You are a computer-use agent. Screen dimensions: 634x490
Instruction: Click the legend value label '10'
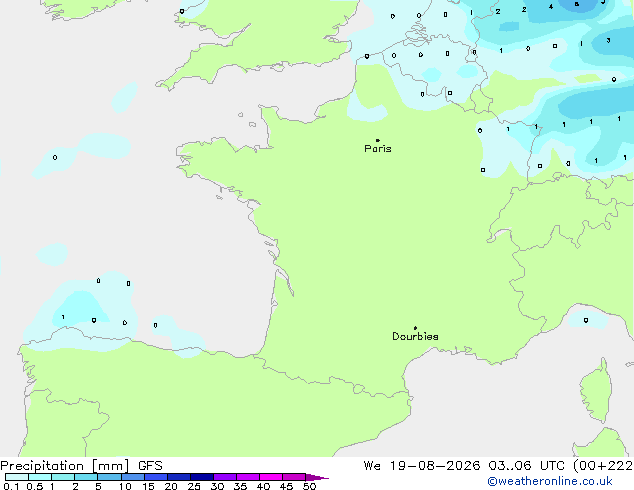click(125, 486)
